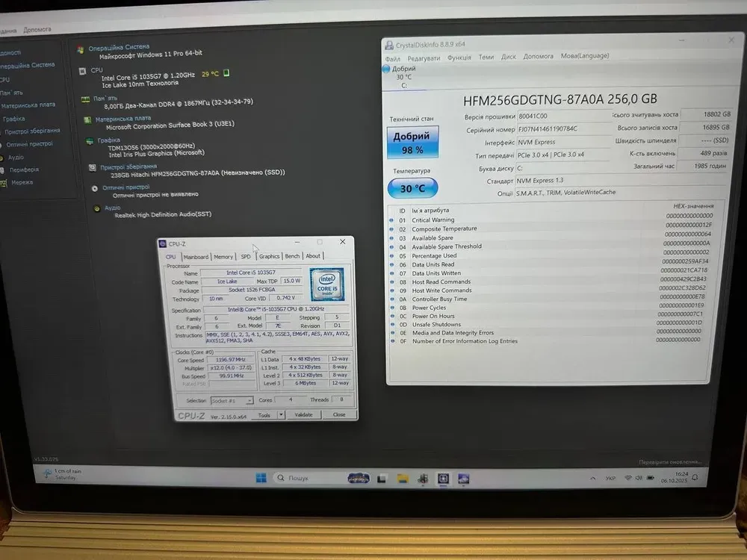
Task: Open the Функція menu in CrystalDiskInfo
Action: (459, 57)
